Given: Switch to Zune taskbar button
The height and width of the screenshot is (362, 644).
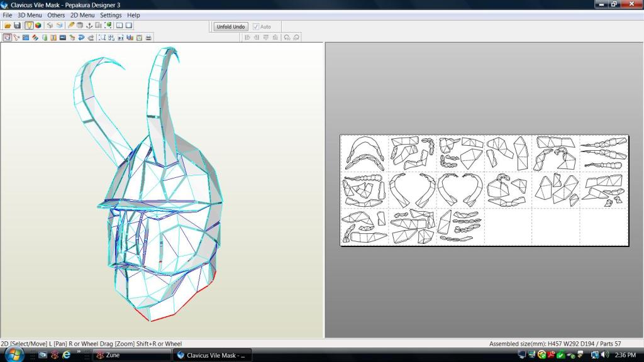Looking at the screenshot, I should click(131, 355).
